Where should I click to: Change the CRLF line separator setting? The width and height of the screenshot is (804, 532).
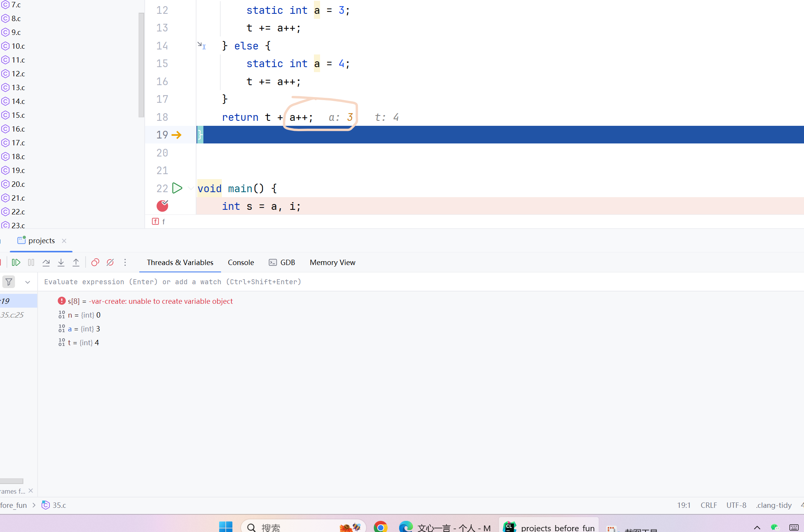[708, 505]
